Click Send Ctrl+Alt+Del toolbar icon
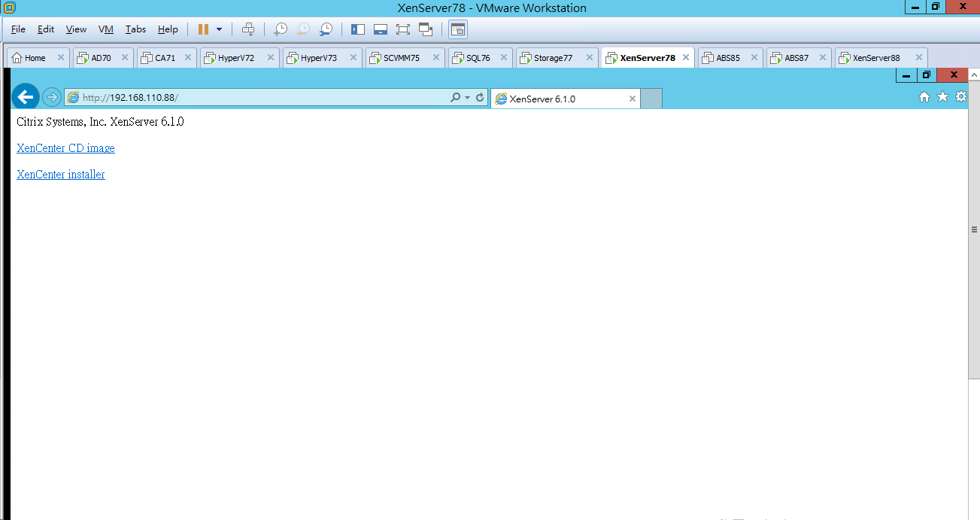 point(248,29)
